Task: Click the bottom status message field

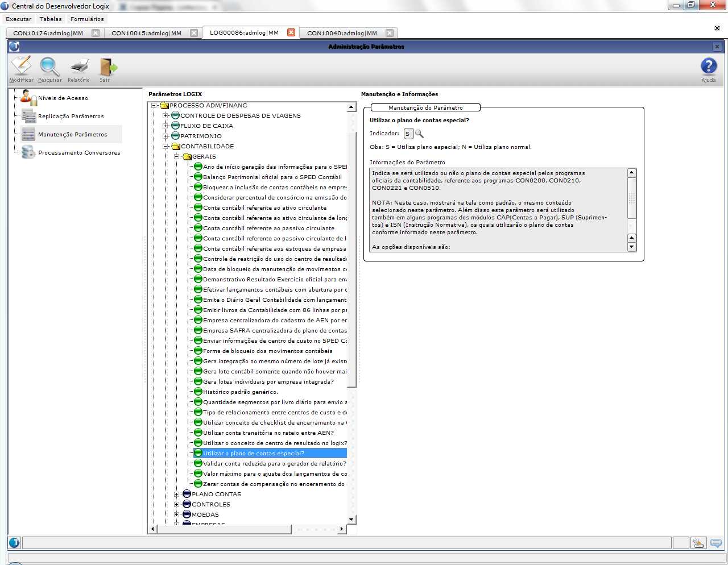Action: coord(346,543)
